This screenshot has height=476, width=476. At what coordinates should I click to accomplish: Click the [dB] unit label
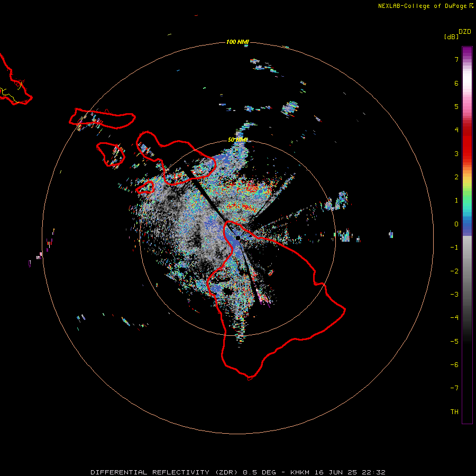tap(451, 37)
